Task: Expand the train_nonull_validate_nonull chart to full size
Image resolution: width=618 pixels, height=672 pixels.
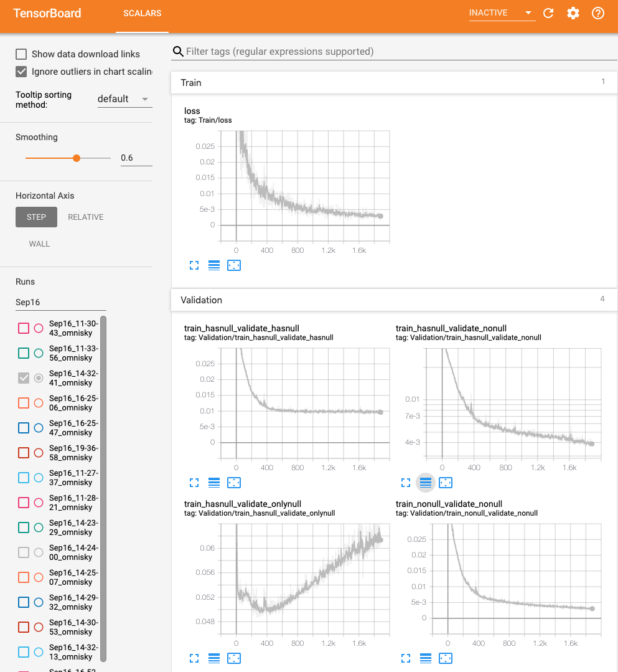Action: [x=406, y=658]
